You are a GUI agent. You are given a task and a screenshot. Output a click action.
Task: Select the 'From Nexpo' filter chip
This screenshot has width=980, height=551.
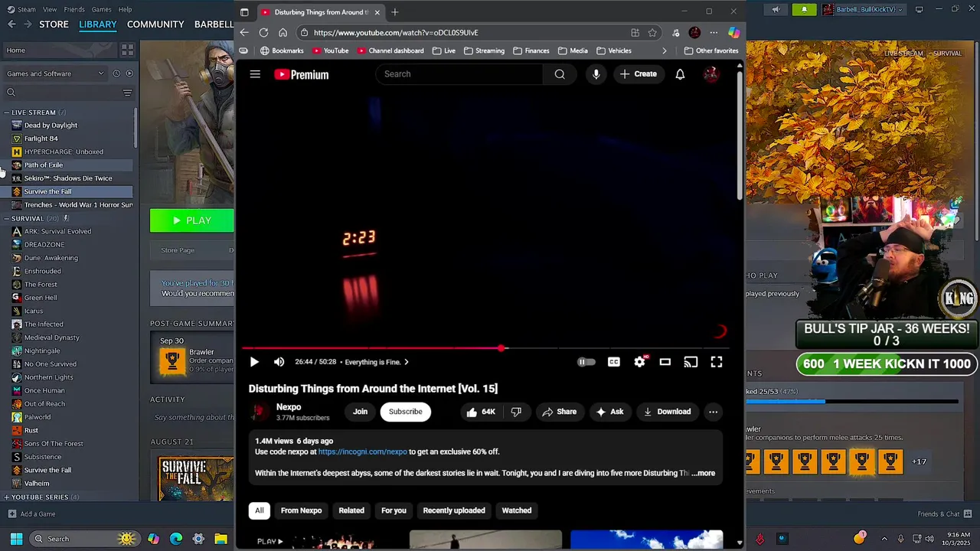pos(301,510)
